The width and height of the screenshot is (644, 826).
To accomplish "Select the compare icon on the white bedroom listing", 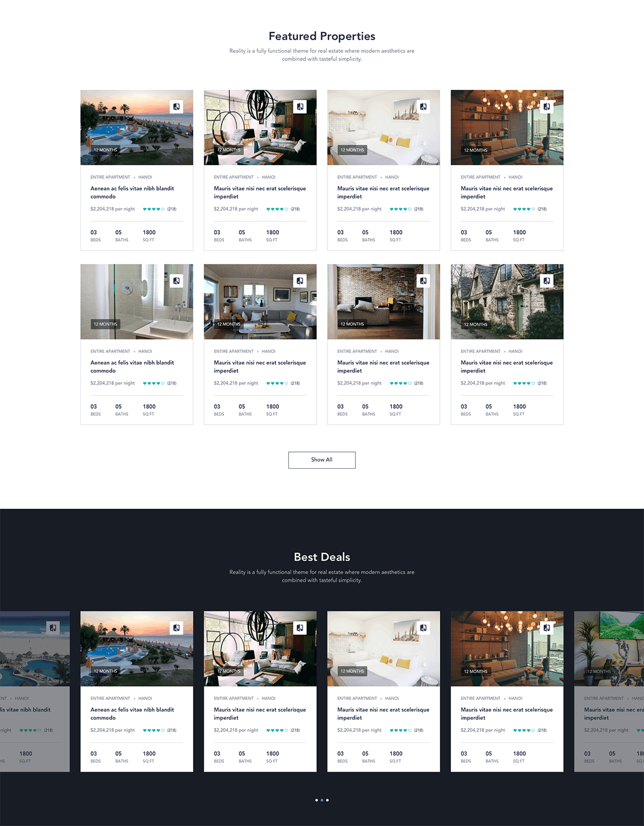I will click(423, 106).
